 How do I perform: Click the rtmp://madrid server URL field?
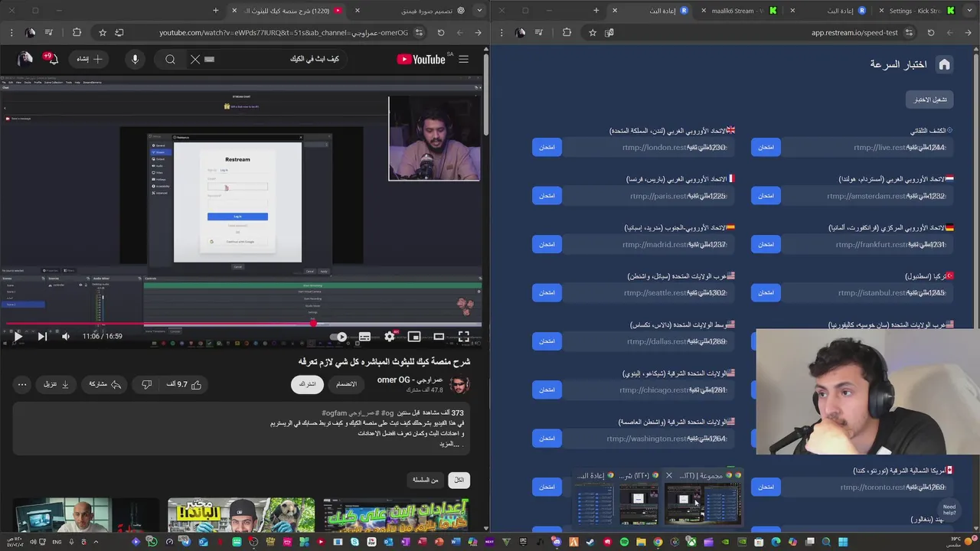pyautogui.click(x=648, y=244)
